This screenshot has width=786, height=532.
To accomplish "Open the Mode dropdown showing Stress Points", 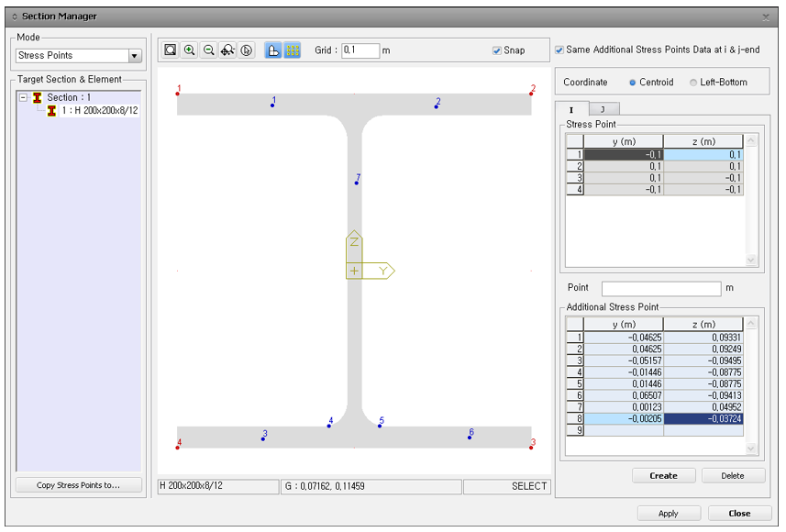I will (135, 56).
